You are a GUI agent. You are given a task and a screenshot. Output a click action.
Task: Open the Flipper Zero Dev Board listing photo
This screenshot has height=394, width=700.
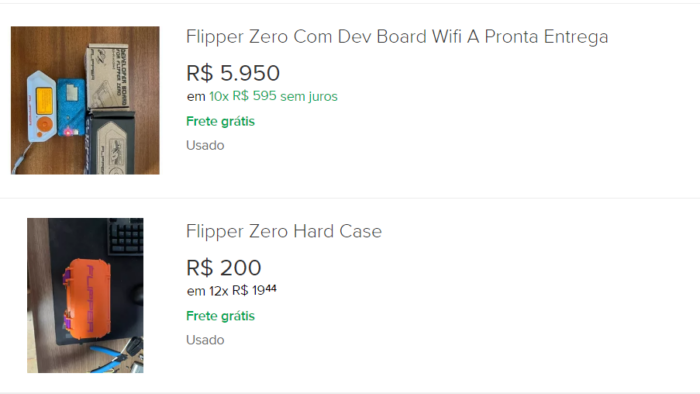point(85,100)
